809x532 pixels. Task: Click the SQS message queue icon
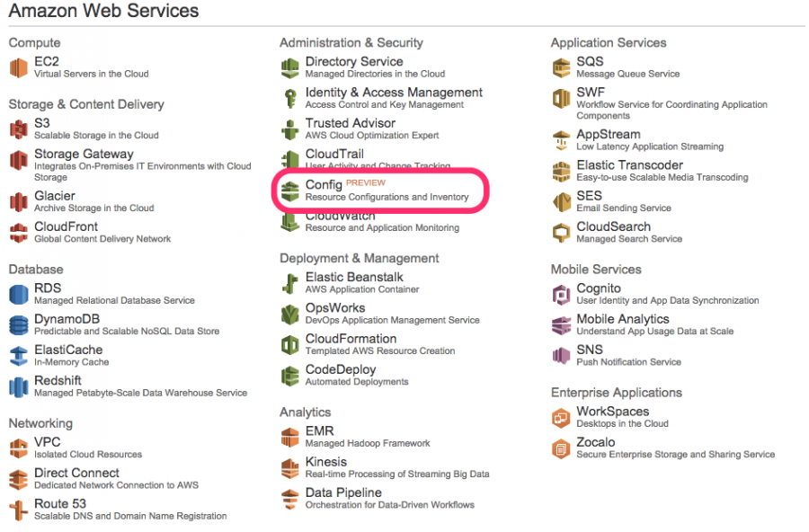click(x=561, y=67)
